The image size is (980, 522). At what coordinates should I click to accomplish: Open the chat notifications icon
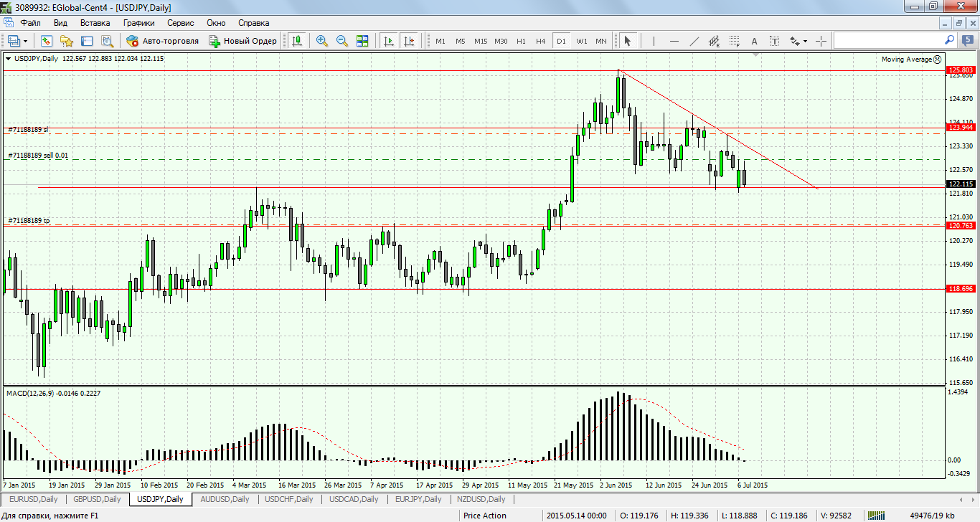pos(967,40)
